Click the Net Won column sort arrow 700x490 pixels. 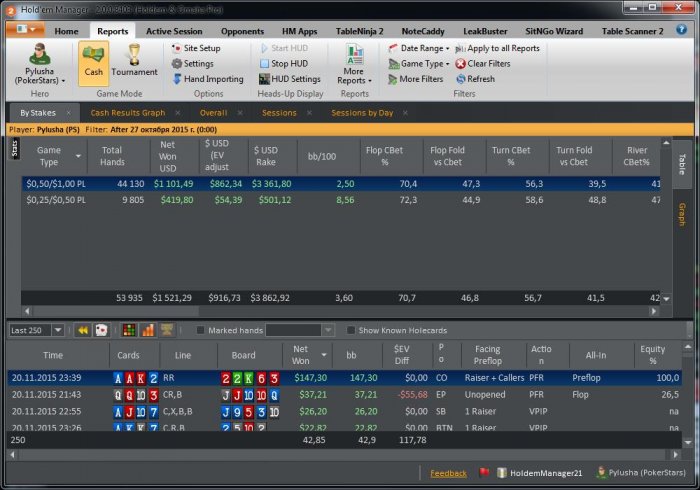324,355
